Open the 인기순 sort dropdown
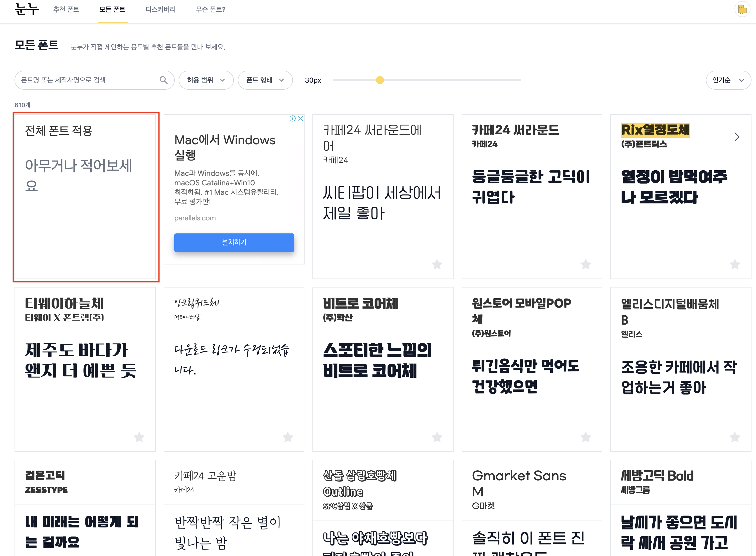Viewport: 756px width, 556px height. click(x=728, y=80)
